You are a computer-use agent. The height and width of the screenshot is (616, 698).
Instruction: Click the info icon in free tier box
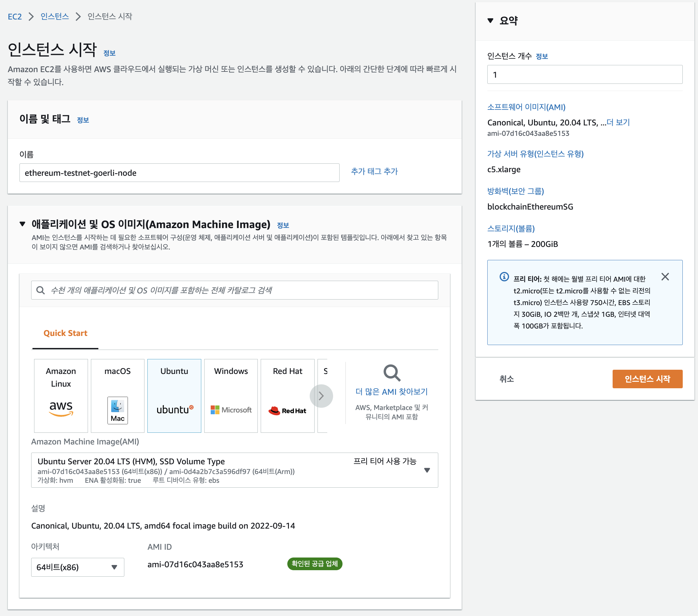(504, 276)
